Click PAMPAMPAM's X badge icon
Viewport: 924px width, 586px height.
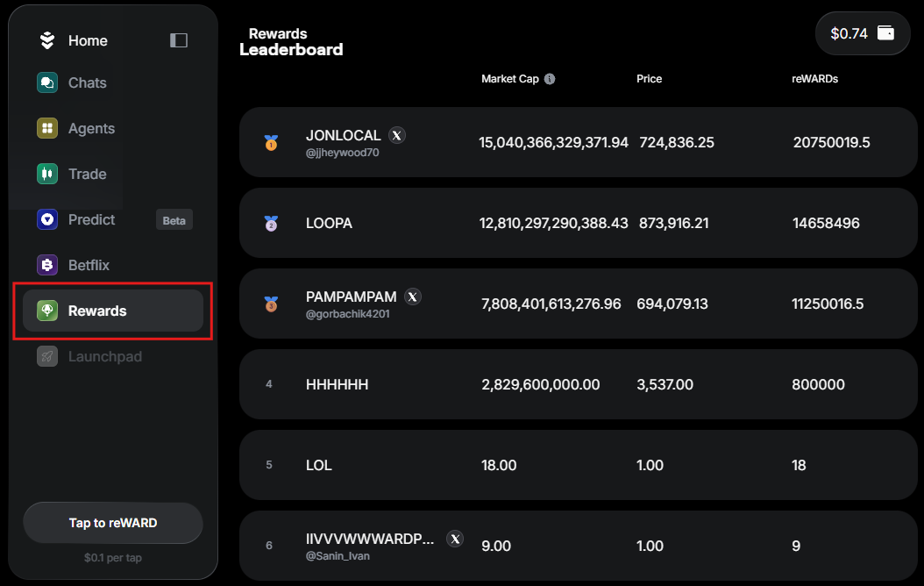click(413, 297)
